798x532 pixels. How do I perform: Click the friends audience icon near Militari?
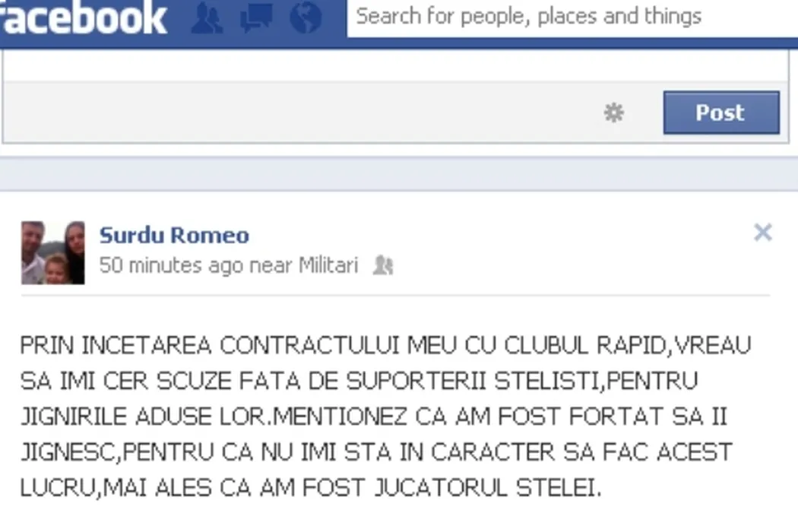(383, 265)
